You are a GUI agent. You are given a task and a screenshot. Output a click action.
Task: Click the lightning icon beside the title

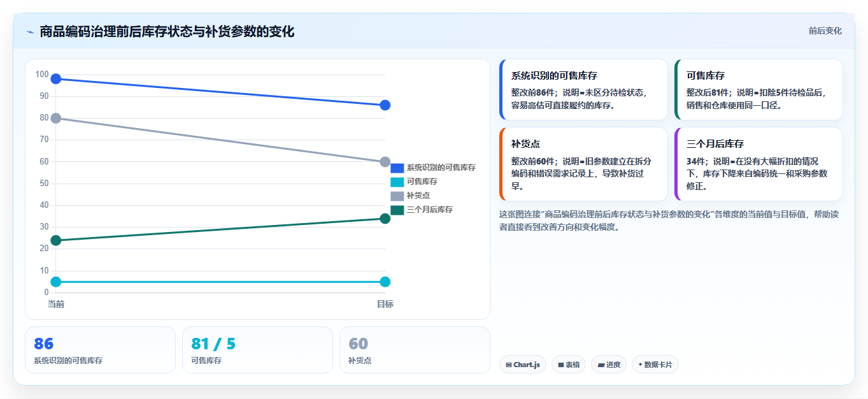point(30,32)
